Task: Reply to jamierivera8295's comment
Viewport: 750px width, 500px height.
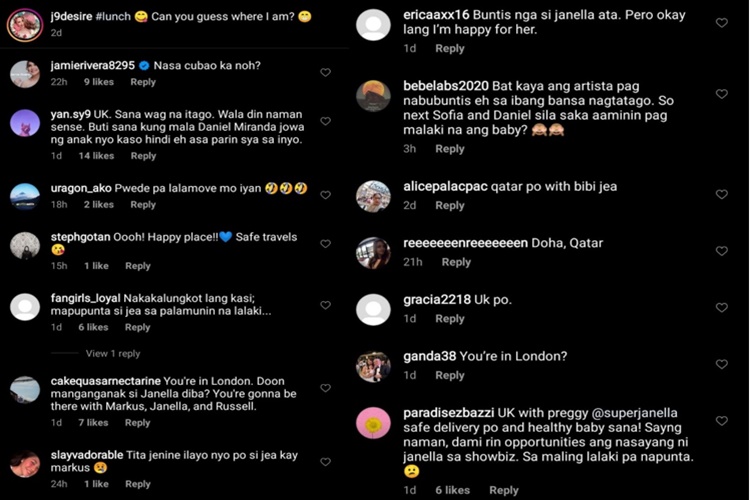Action: coord(143,82)
